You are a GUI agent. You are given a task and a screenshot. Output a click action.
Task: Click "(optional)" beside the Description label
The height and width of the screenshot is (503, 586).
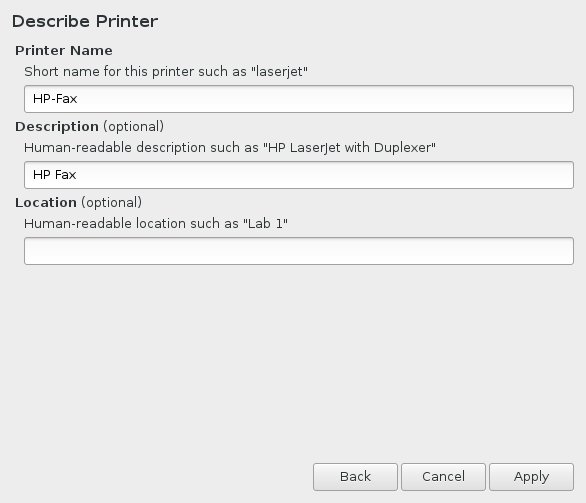(133, 127)
